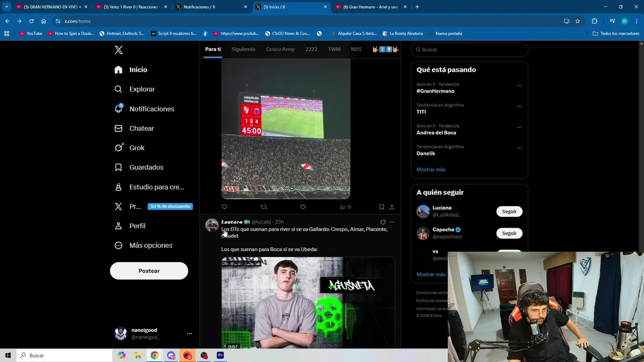Open stadium scoreboard video
This screenshot has height=362, width=644.
pyautogui.click(x=286, y=129)
